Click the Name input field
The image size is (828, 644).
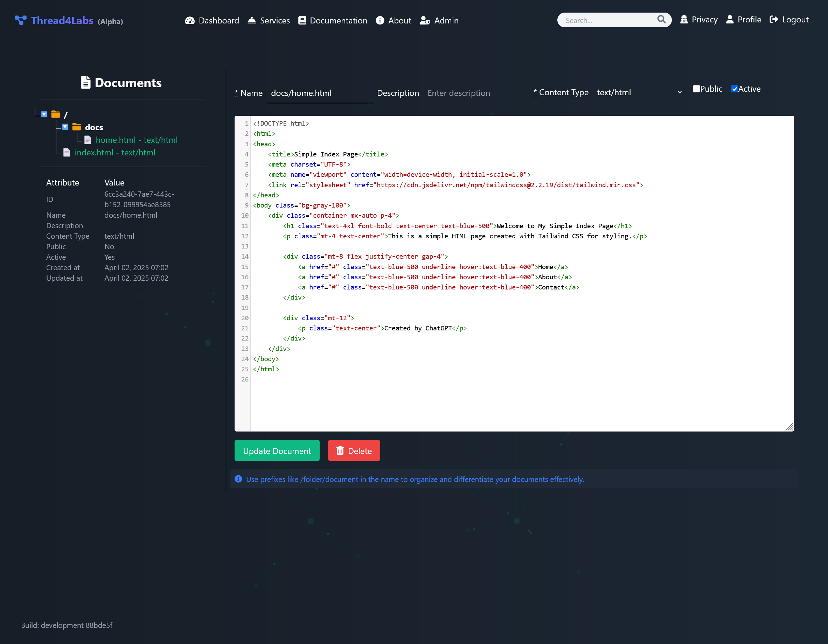319,93
